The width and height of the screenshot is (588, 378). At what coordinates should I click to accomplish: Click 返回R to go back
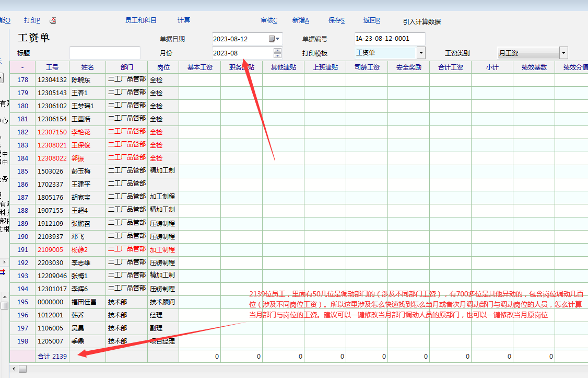pyautogui.click(x=371, y=20)
